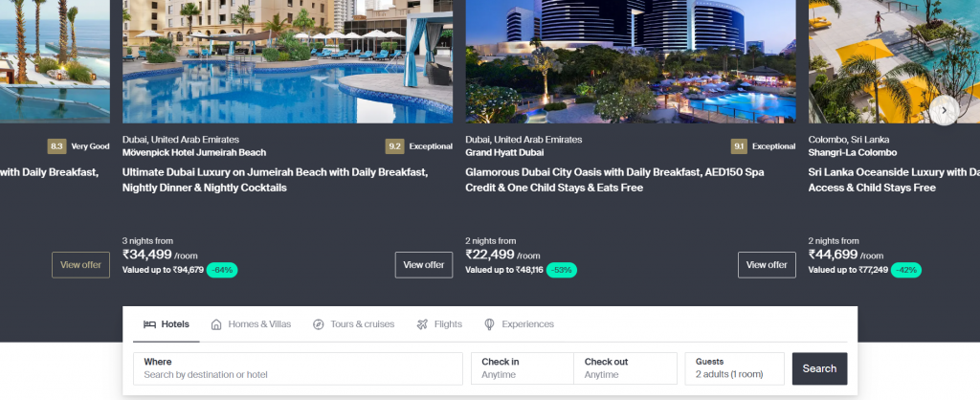Open the Check in date picker

point(522,368)
